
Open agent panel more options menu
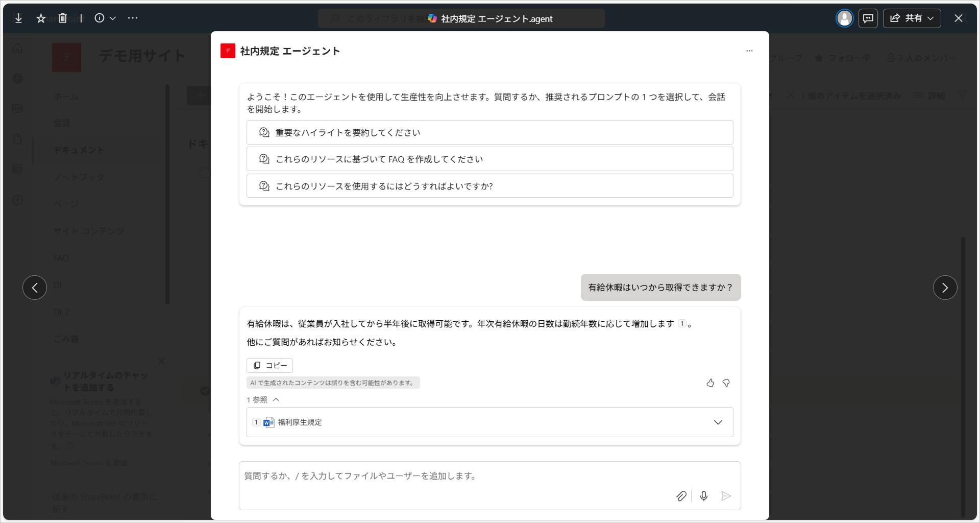click(749, 51)
